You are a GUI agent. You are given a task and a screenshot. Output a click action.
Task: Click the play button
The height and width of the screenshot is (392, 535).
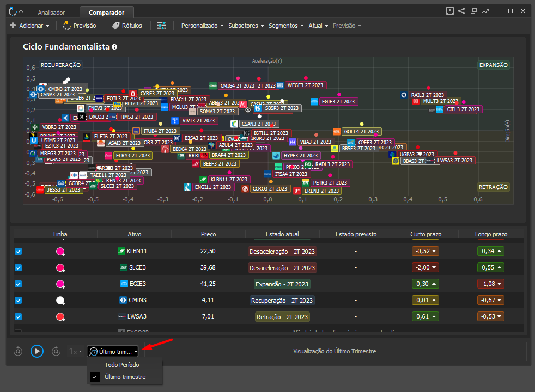click(37, 351)
